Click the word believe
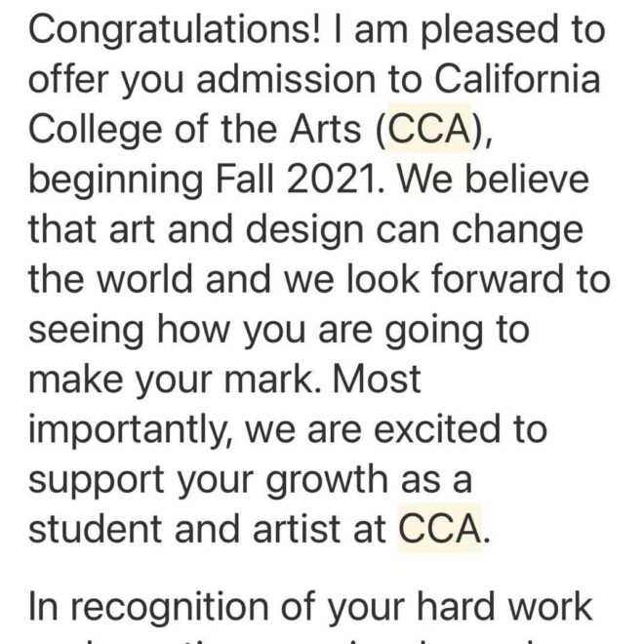644x644 pixels. (x=527, y=179)
